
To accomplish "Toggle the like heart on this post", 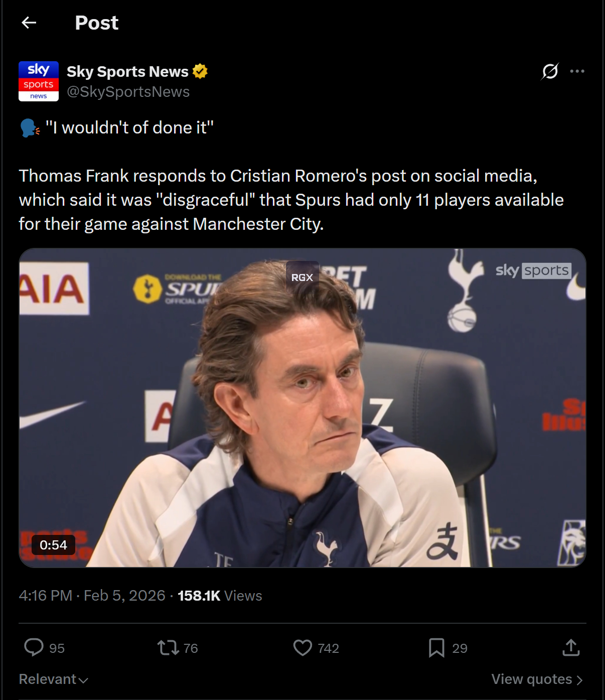I will [302, 648].
